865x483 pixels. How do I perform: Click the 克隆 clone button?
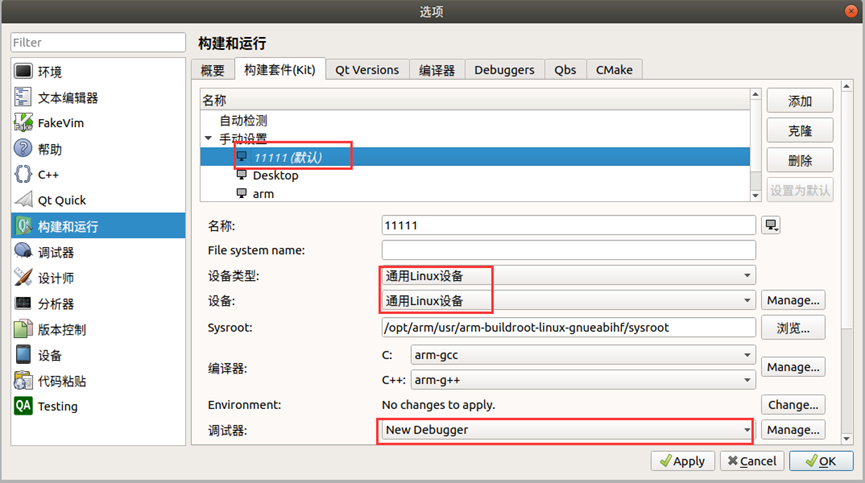point(800,131)
